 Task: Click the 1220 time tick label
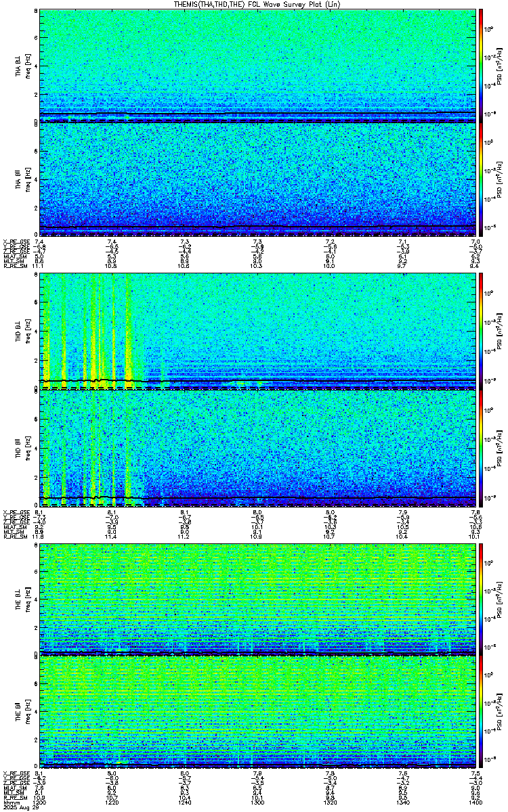pyautogui.click(x=112, y=803)
